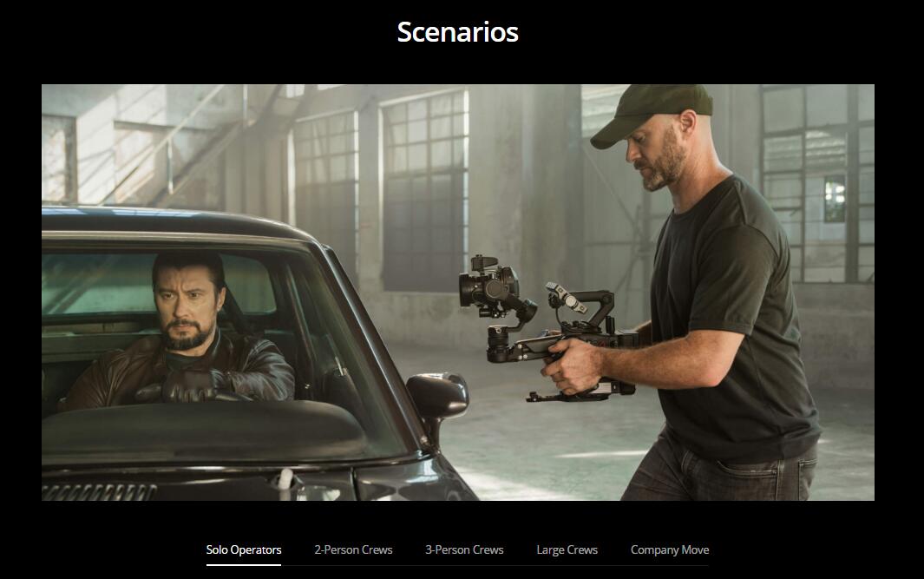Click the Scenarios heading text
The width and height of the screenshot is (924, 579).
[x=458, y=32]
